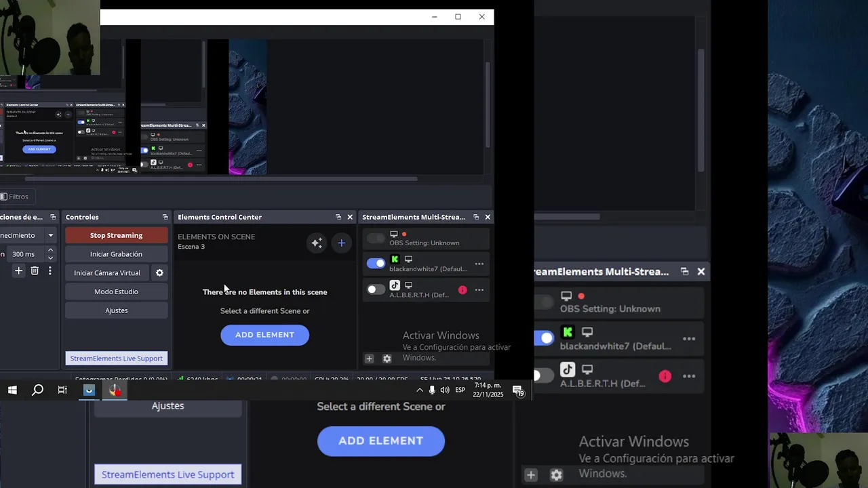Select the Escena 3 label under Elements on Scene
Viewport: 868px width, 488px height.
point(191,247)
